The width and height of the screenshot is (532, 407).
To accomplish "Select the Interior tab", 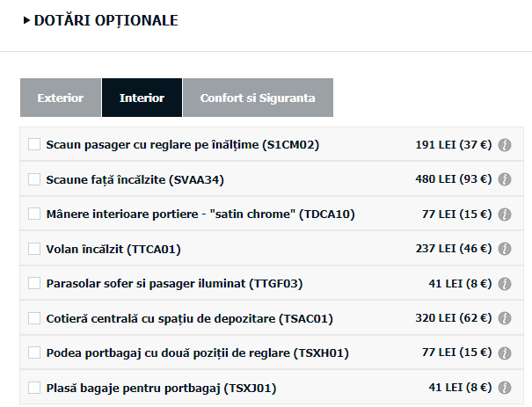I will pyautogui.click(x=142, y=98).
